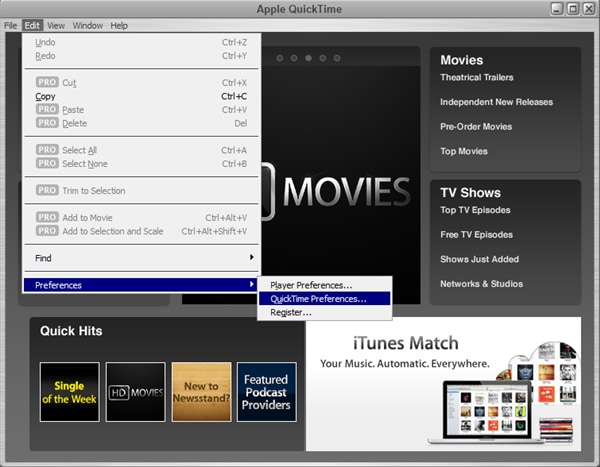This screenshot has width=600, height=467.
Task: Open the Shows Just Added link
Action: click(x=479, y=259)
